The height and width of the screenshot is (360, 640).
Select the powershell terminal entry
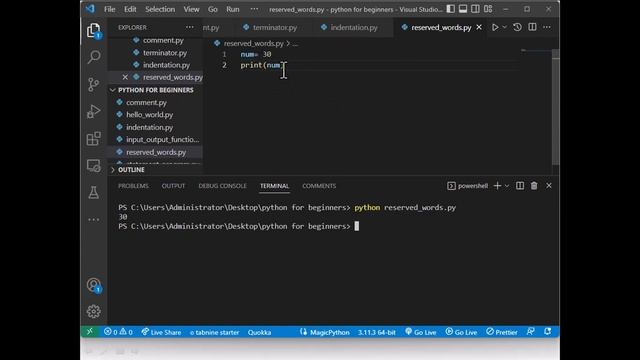coord(468,186)
